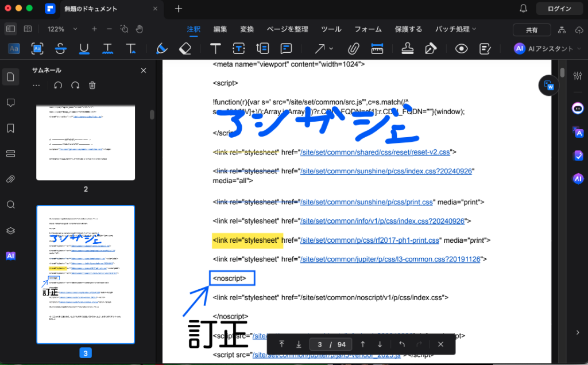
Task: Click the cloud upload icon
Action: (x=579, y=30)
